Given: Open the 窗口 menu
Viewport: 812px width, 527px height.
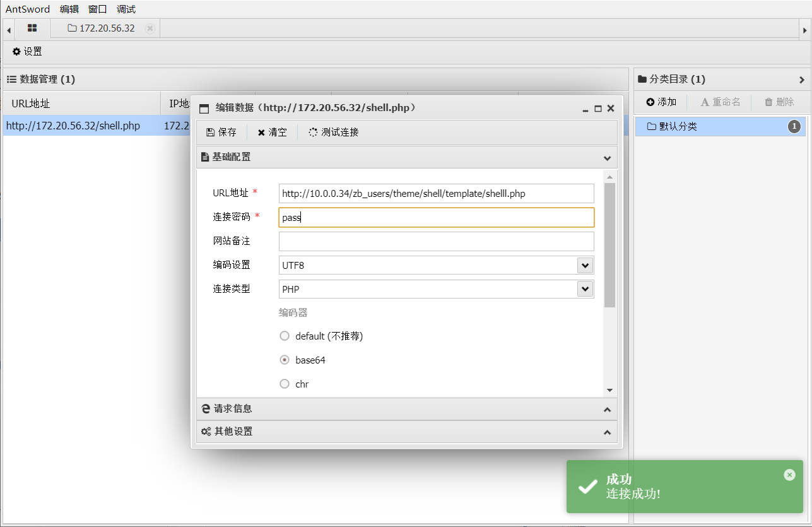Looking at the screenshot, I should pyautogui.click(x=98, y=9).
